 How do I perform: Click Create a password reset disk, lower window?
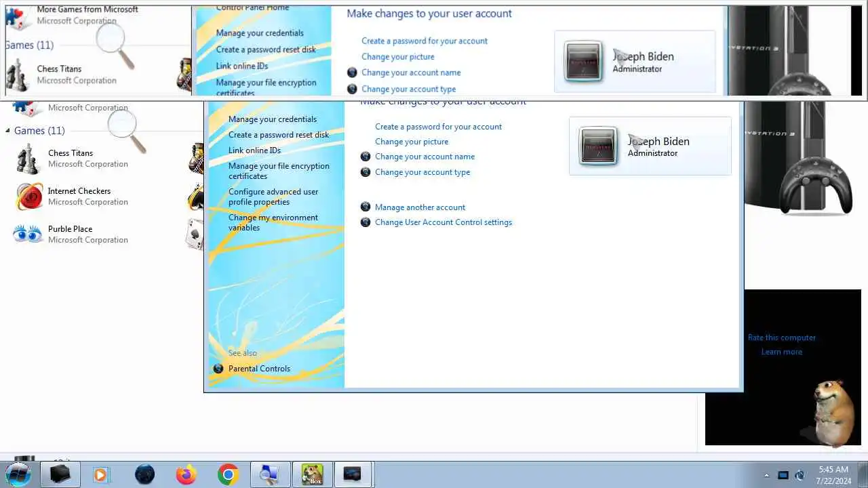[279, 135]
